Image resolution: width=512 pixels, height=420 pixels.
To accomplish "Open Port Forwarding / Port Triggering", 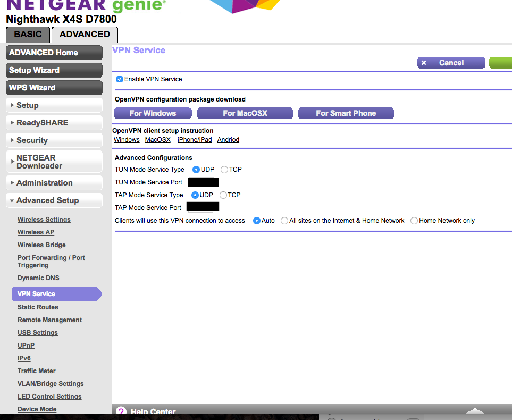I will 51,261.
